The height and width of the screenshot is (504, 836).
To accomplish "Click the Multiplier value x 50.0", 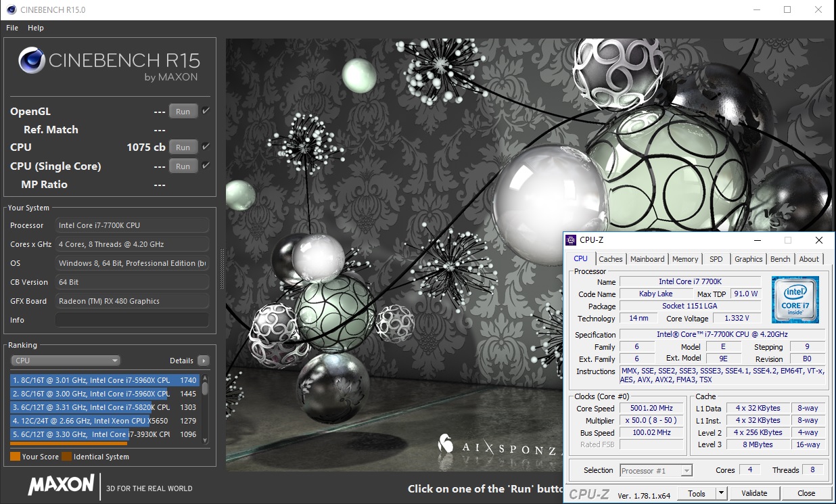I will pyautogui.click(x=652, y=421).
